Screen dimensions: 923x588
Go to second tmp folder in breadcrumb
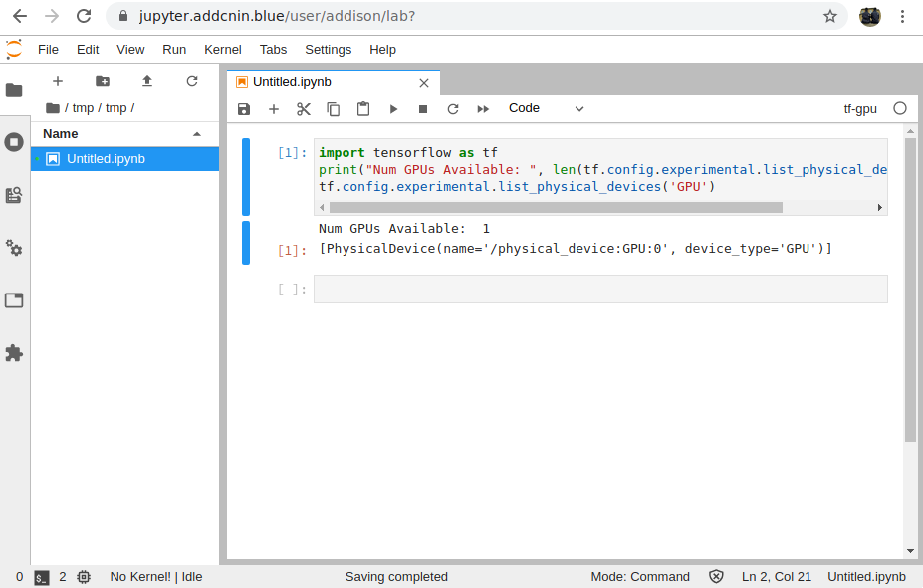point(115,108)
